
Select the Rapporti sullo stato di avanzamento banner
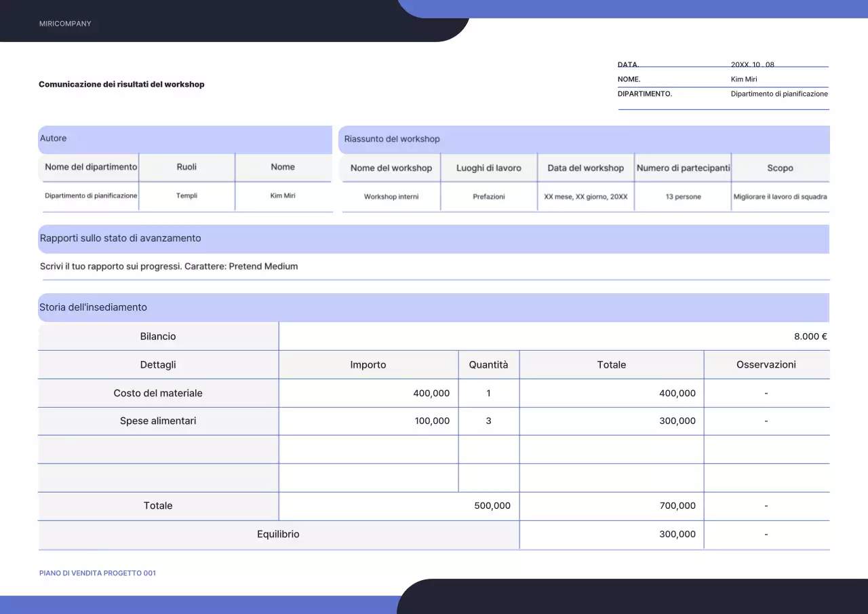[x=120, y=238]
